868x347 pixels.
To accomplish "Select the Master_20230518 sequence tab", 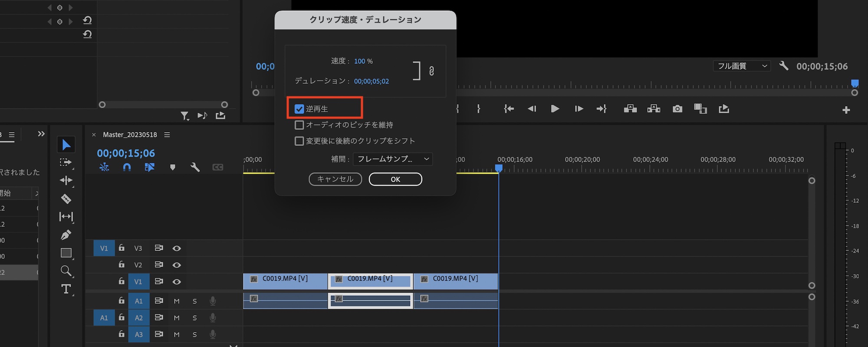I will point(130,135).
